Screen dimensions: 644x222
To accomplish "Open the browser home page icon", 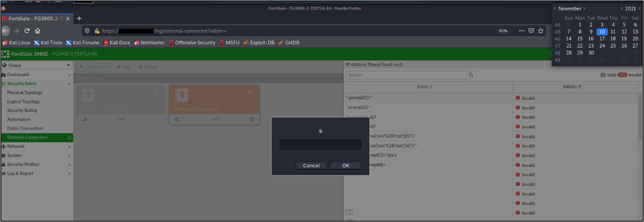I will [x=38, y=31].
